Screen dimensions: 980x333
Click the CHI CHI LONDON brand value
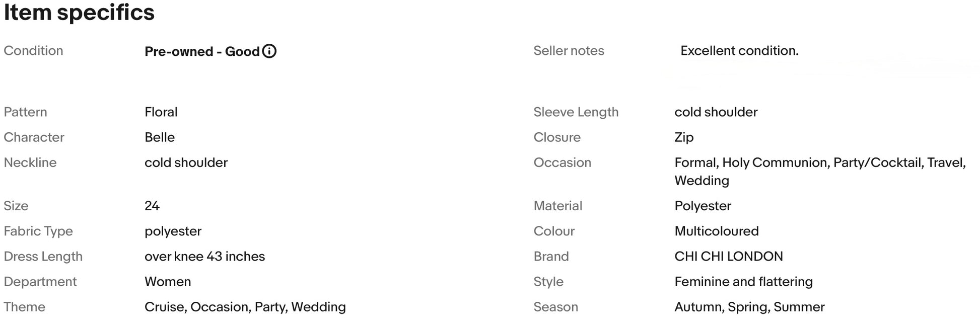(729, 257)
